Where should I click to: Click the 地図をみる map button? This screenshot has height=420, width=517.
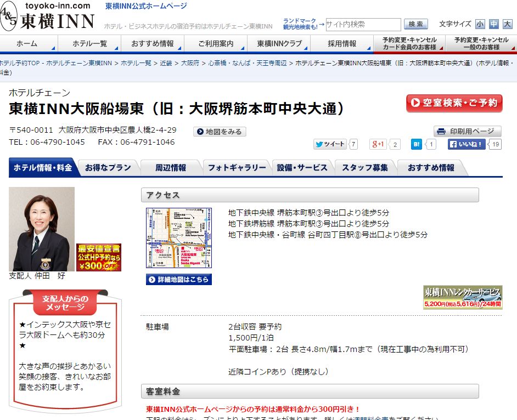click(x=220, y=132)
